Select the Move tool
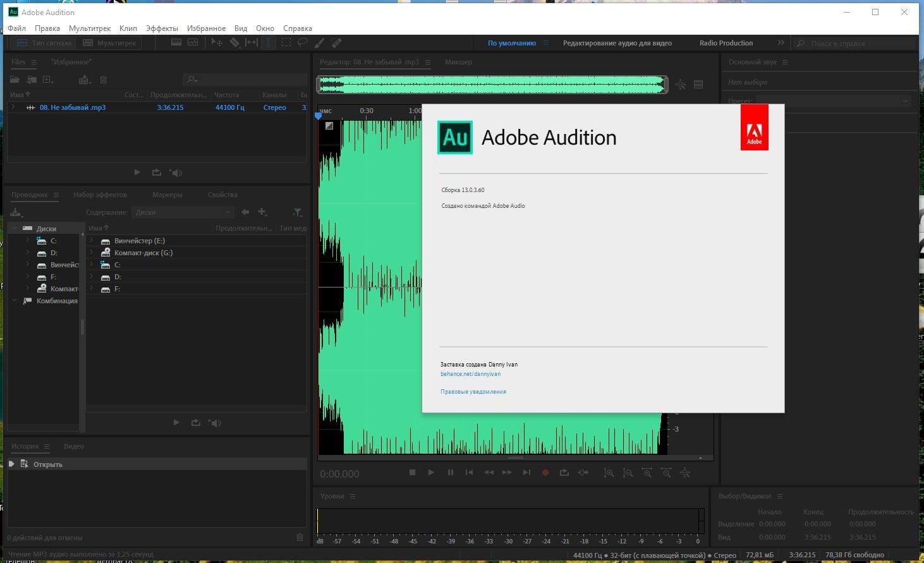The width and height of the screenshot is (924, 563). coord(217,42)
